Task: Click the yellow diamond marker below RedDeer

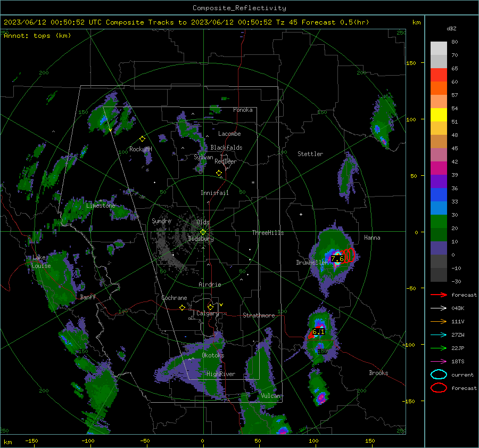Action: (219, 173)
